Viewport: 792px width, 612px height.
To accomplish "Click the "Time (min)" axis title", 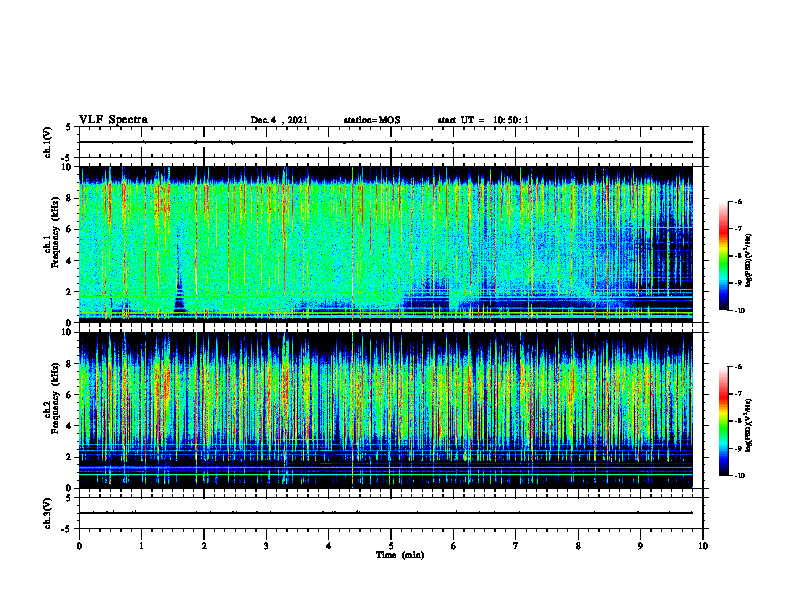I will tap(400, 555).
